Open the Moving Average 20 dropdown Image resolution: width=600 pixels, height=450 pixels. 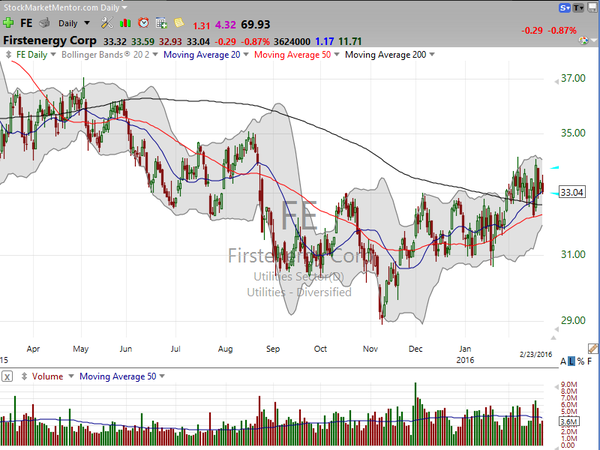point(246,55)
